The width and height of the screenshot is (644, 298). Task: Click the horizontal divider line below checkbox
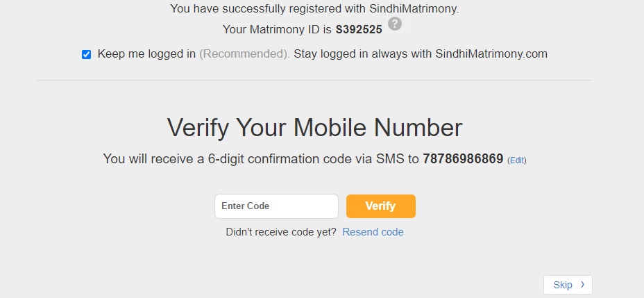click(x=314, y=80)
